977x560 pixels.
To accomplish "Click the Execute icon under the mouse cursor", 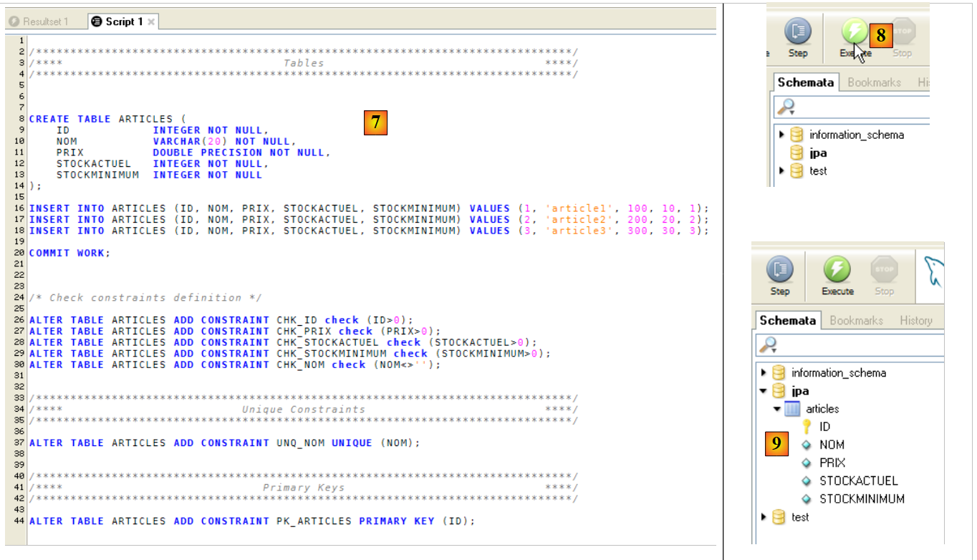I will click(853, 32).
